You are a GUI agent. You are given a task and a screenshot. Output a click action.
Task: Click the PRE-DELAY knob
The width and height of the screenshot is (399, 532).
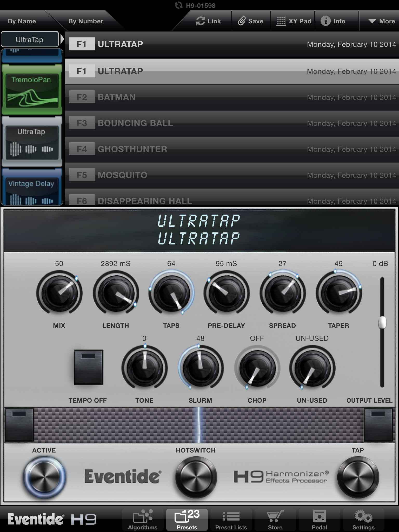pos(227,293)
